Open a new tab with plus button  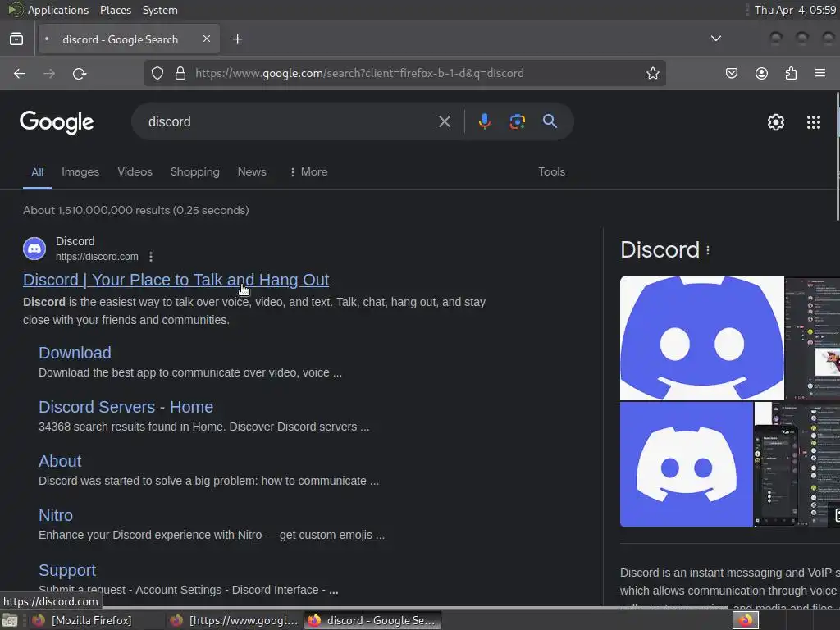[x=237, y=39]
